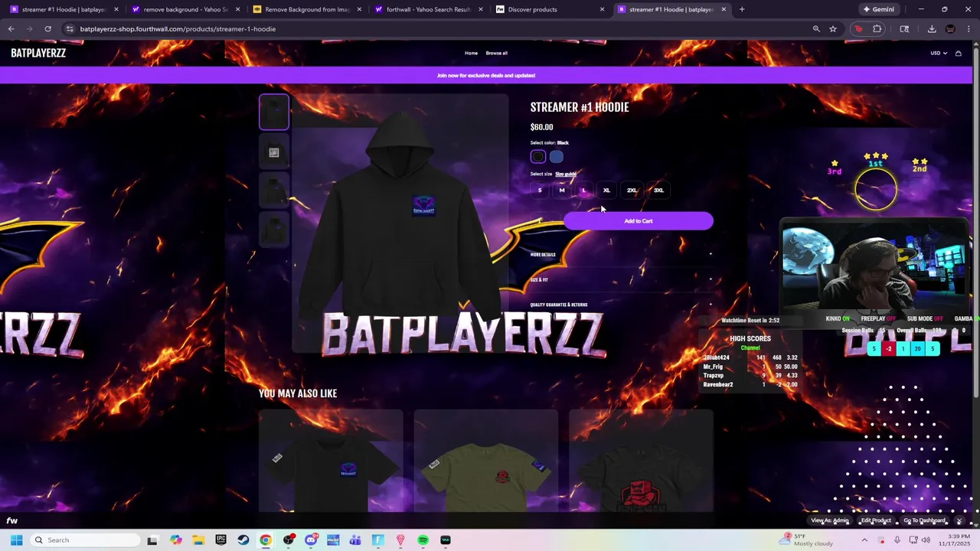Open Discord from the taskbar
The image size is (980, 551).
pos(311,540)
